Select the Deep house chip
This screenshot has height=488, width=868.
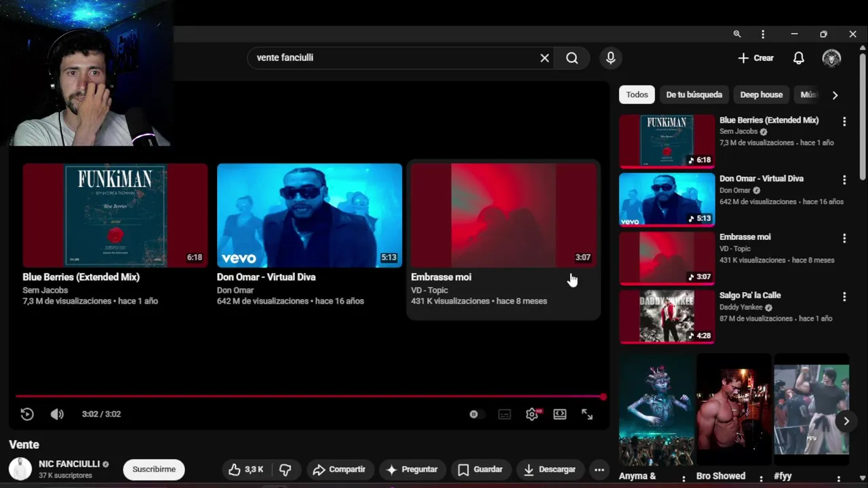(x=761, y=95)
